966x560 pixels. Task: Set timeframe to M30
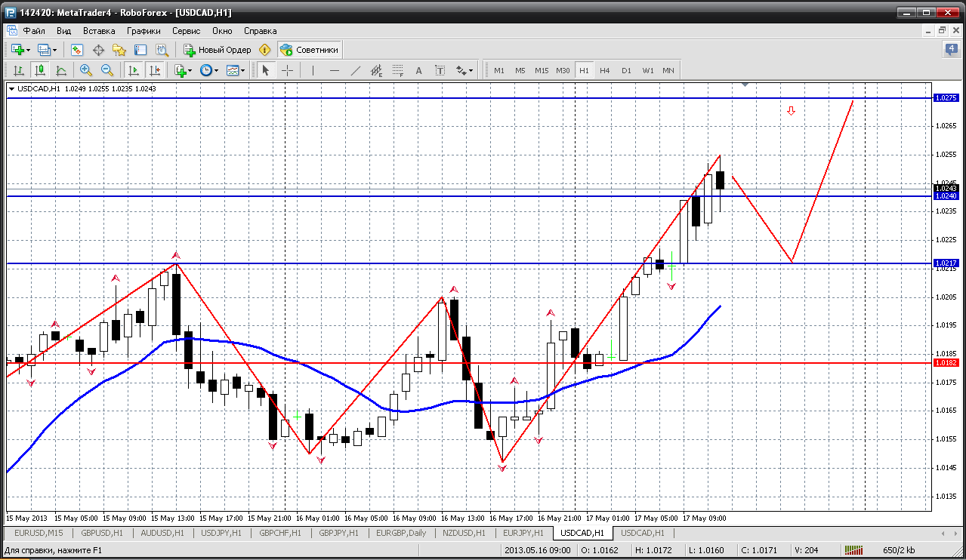pyautogui.click(x=563, y=70)
